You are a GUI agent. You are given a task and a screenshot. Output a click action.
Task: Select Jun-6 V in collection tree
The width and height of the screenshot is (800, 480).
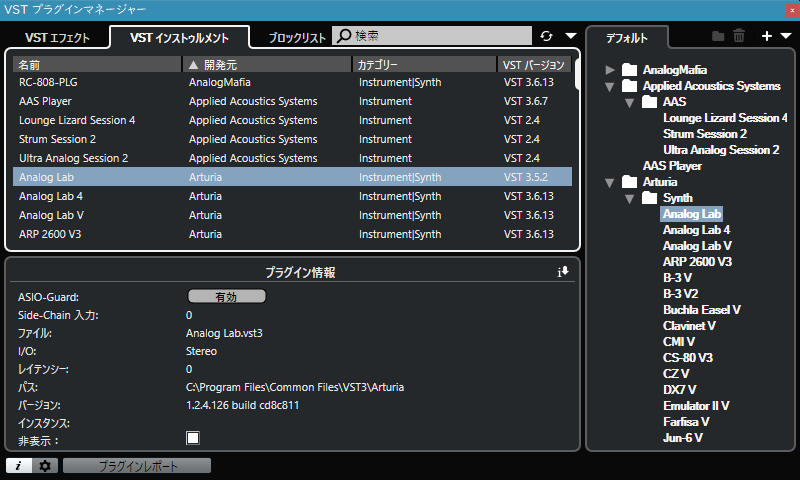(x=683, y=438)
